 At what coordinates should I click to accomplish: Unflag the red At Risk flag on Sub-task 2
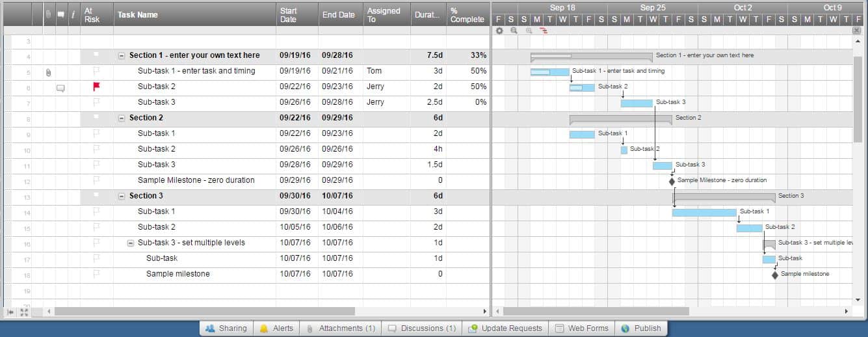[97, 86]
